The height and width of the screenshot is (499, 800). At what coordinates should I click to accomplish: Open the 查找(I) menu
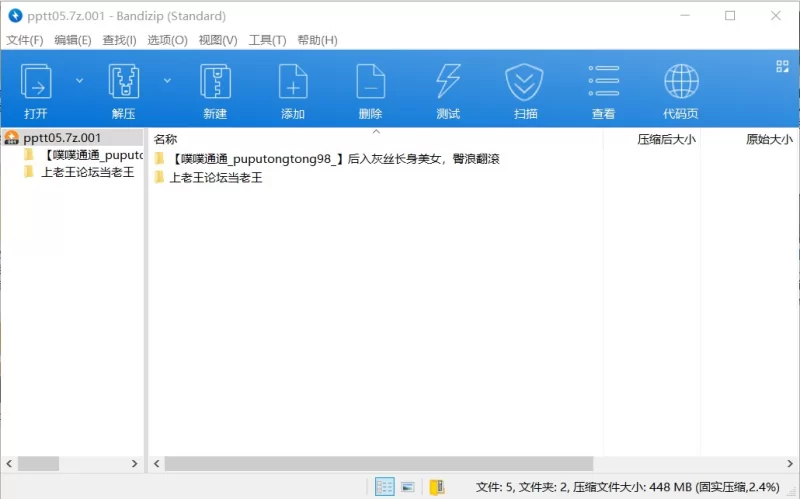[x=119, y=40]
